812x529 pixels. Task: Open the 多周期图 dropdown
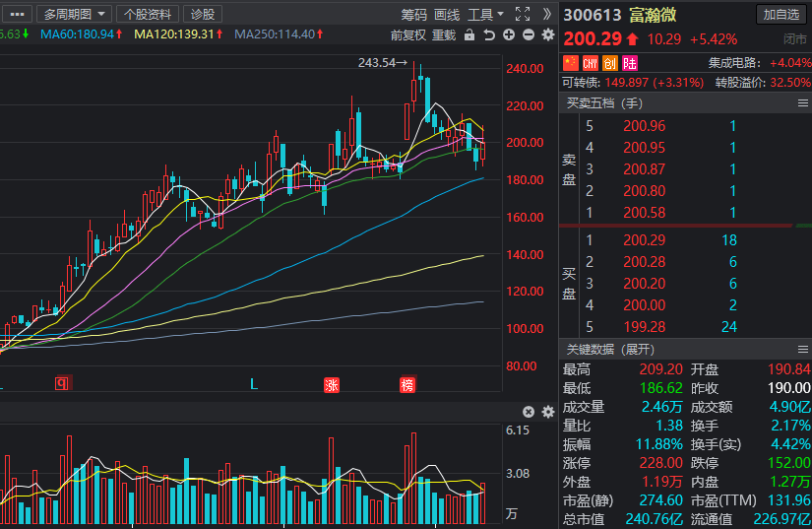(x=74, y=14)
